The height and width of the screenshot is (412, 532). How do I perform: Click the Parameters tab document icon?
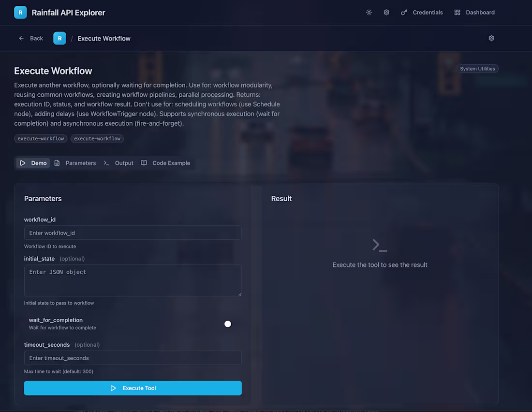[x=57, y=163]
